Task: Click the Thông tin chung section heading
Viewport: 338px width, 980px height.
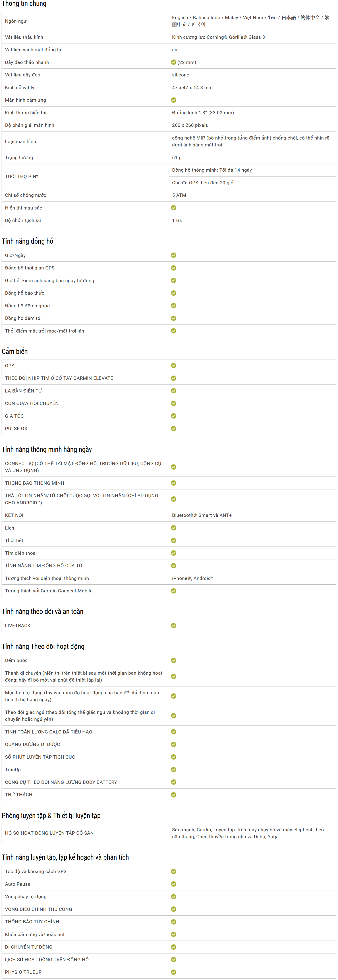Action: click(x=24, y=4)
